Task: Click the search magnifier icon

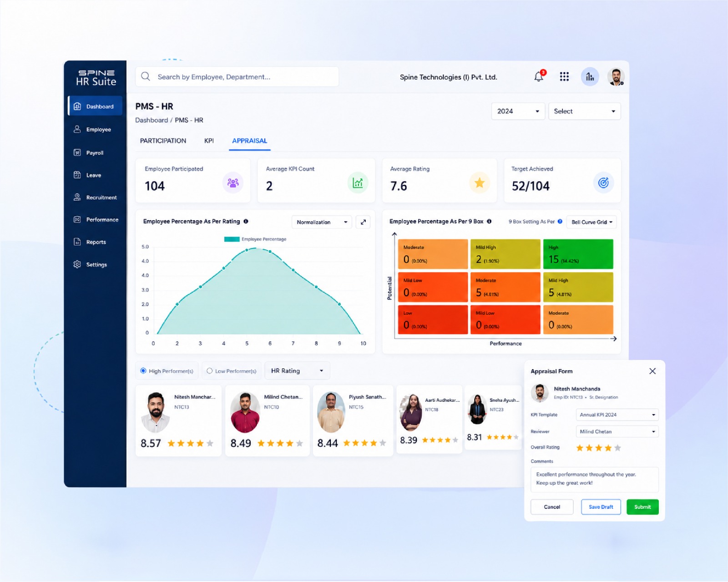Action: click(146, 76)
